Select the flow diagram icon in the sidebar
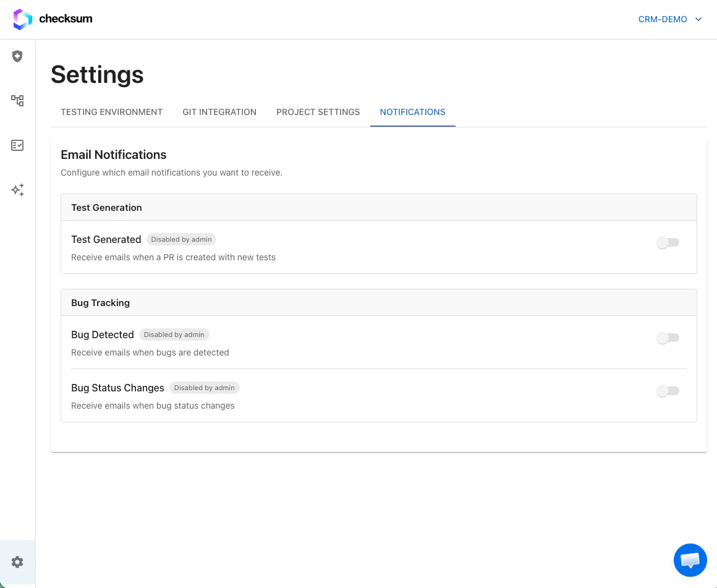 [x=17, y=101]
